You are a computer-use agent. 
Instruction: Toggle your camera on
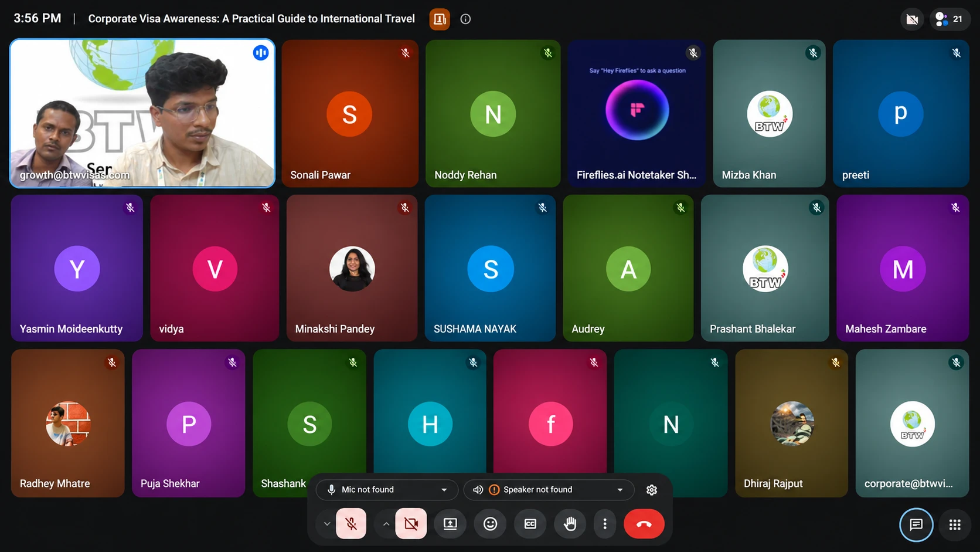coord(411,524)
